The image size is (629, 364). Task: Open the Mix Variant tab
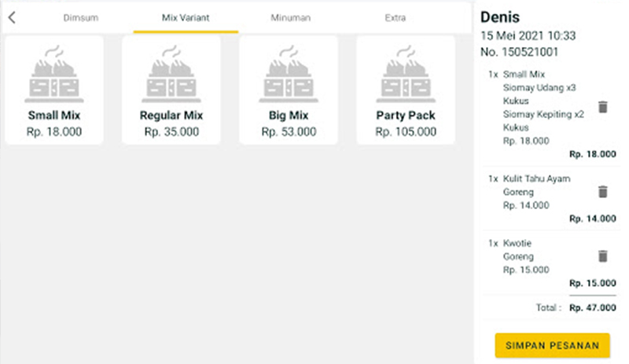click(x=186, y=17)
